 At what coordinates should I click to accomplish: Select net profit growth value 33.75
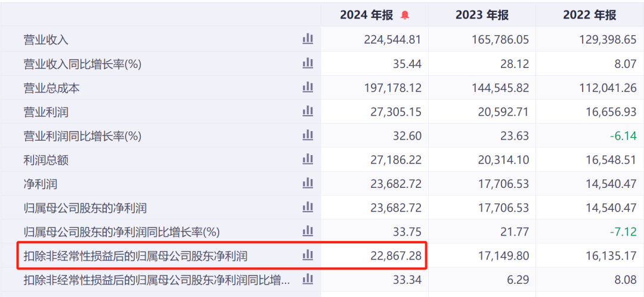point(408,232)
